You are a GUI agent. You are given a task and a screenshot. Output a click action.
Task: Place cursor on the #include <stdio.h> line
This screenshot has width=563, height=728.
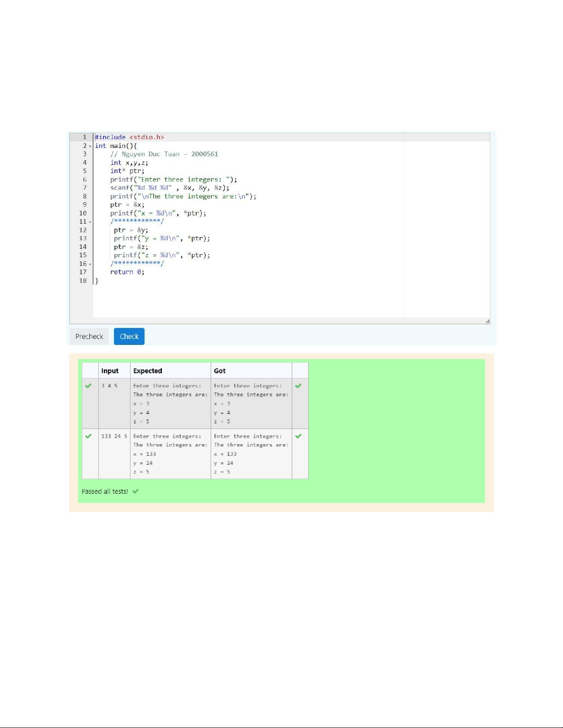click(x=129, y=137)
